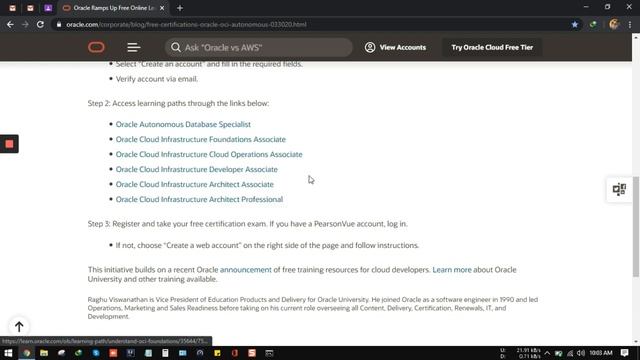Click the View Accounts user icon
The width and height of the screenshot is (640, 360).
coord(370,47)
